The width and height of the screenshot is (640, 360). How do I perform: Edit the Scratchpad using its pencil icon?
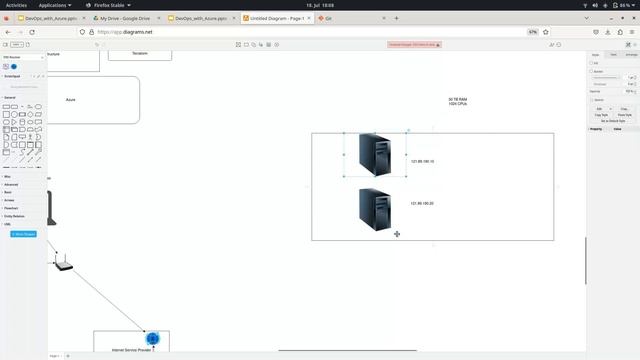point(38,76)
